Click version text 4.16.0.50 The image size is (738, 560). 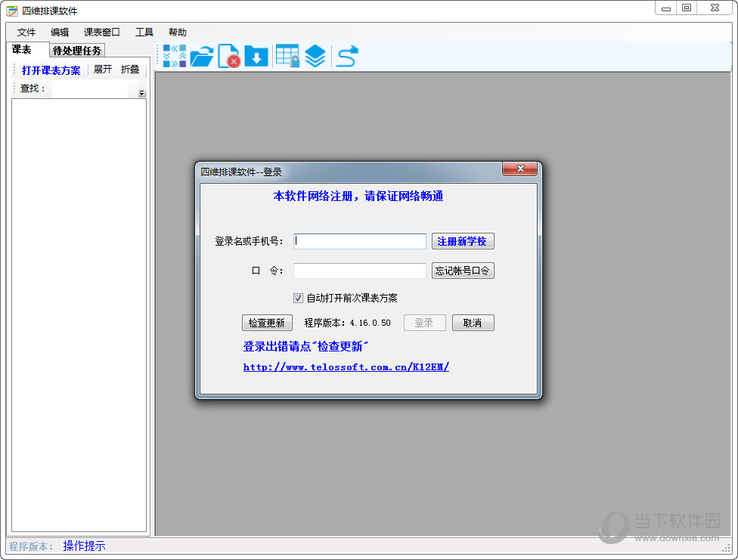tap(370, 323)
